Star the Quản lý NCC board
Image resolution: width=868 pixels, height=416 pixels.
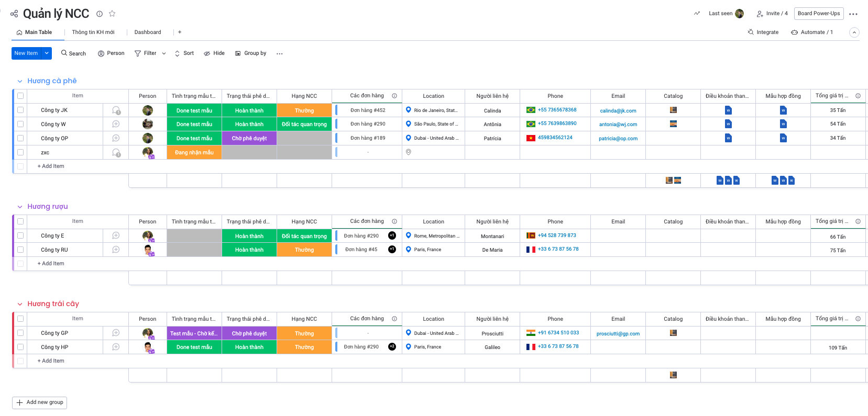112,14
